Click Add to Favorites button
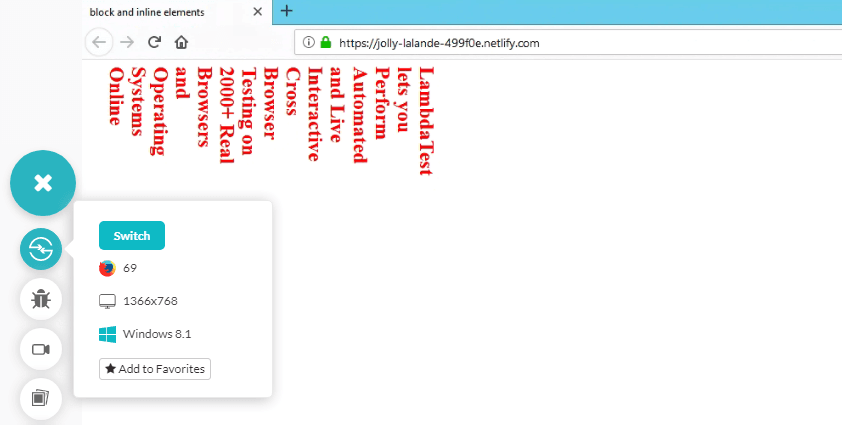Viewport: 842px width, 425px height. pos(155,369)
